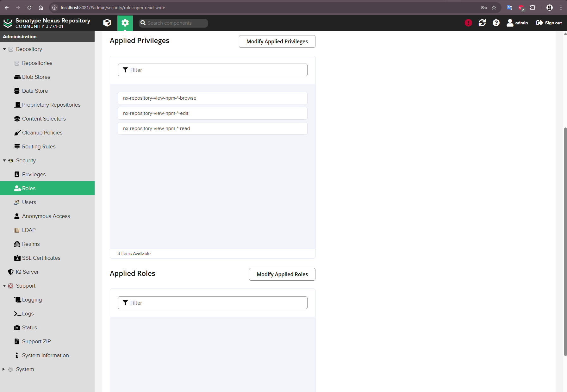The height and width of the screenshot is (392, 567).
Task: Open Privileges in the Security menu
Action: click(34, 174)
